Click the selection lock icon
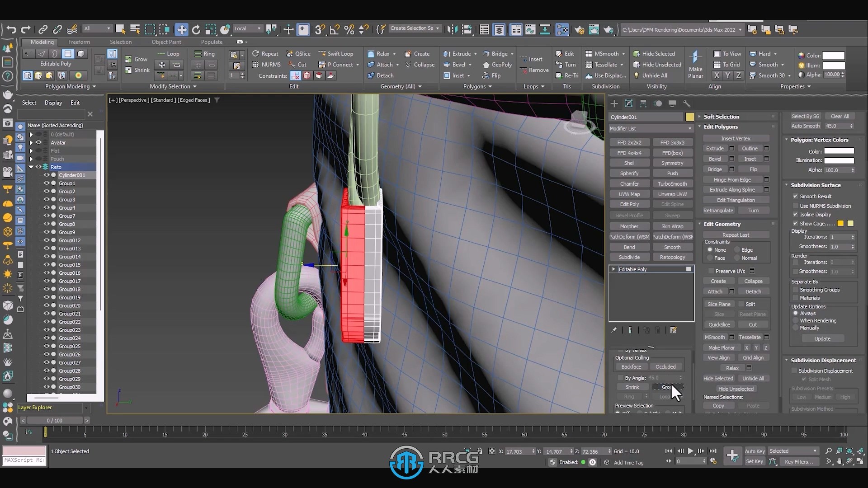 tap(480, 451)
